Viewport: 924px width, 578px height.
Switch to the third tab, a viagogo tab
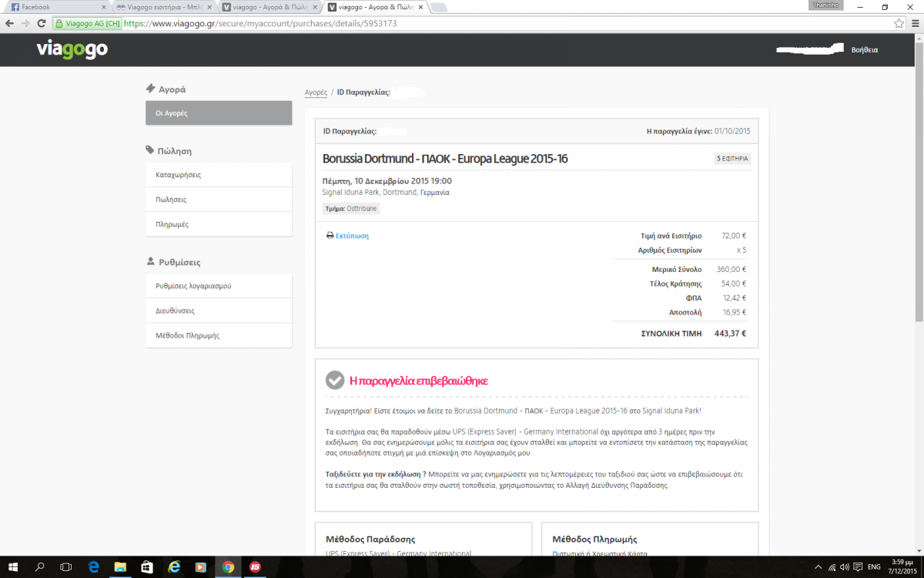pos(268,7)
